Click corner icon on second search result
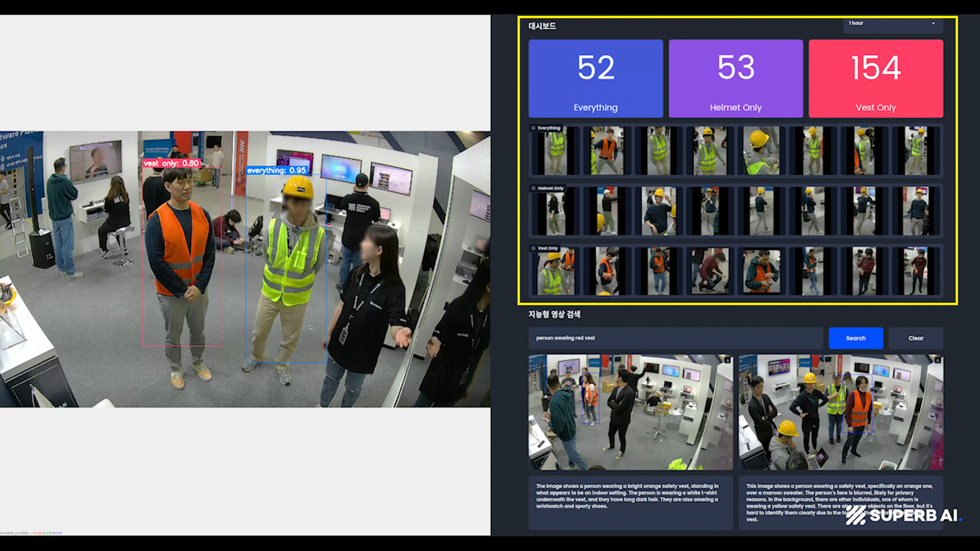Viewport: 980px width, 551px height. click(937, 360)
